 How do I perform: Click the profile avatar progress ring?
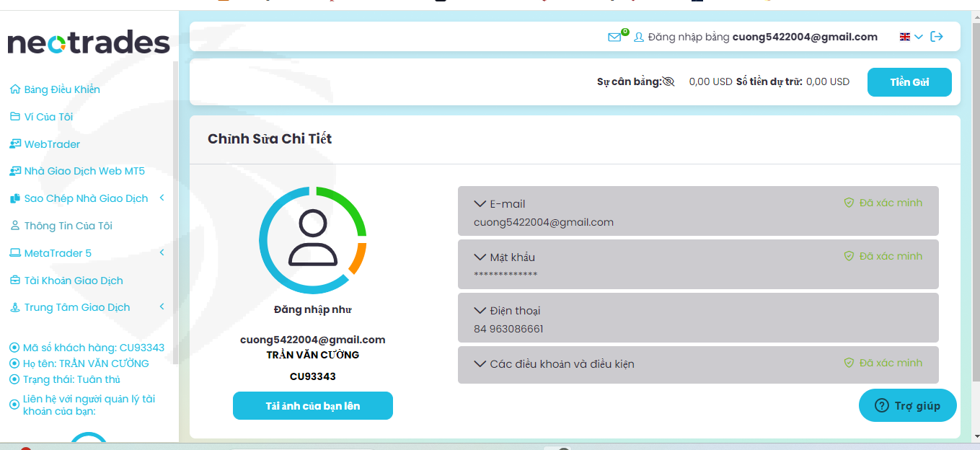coord(313,241)
